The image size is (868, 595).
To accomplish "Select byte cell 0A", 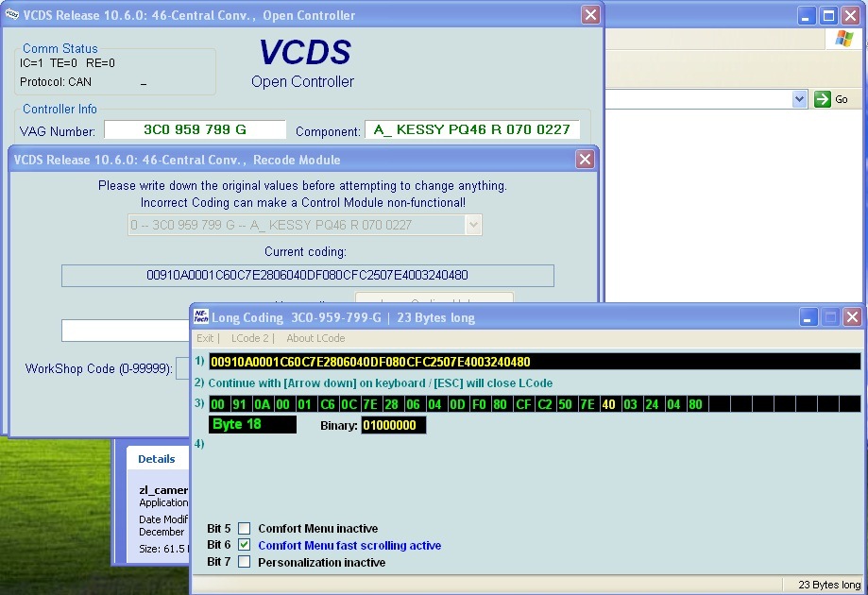I will [x=262, y=404].
